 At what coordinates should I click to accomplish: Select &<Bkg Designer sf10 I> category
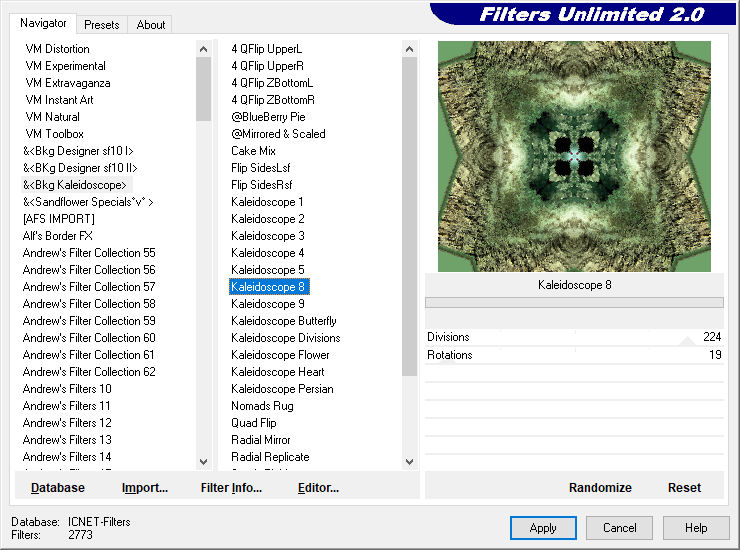click(x=78, y=151)
